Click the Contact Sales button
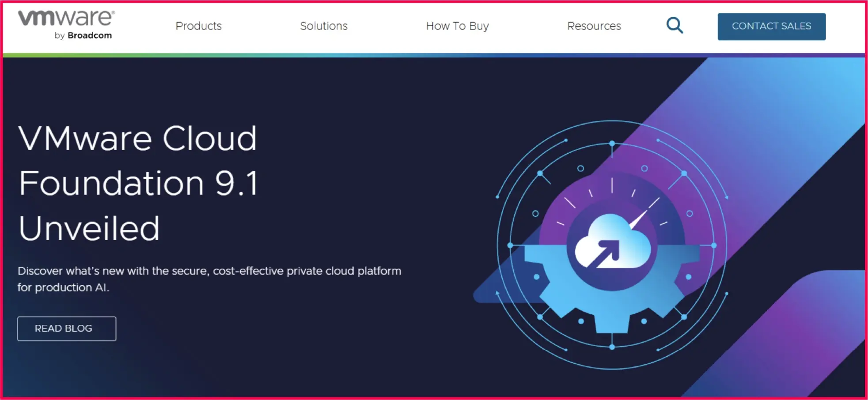 point(772,26)
